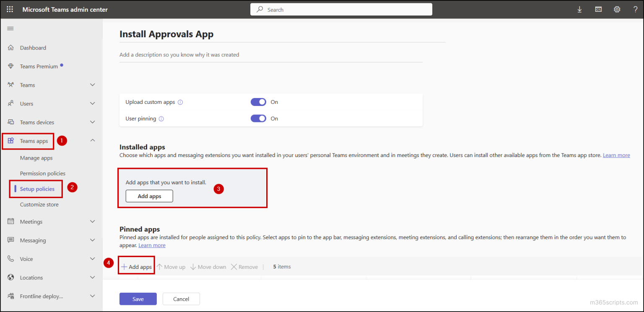The image size is (644, 312).
Task: Click the info icon beside Upload custom apps
Action: pyautogui.click(x=180, y=102)
